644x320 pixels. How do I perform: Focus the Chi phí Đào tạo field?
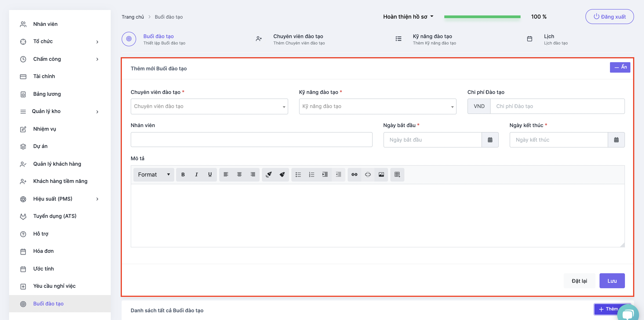tap(558, 106)
